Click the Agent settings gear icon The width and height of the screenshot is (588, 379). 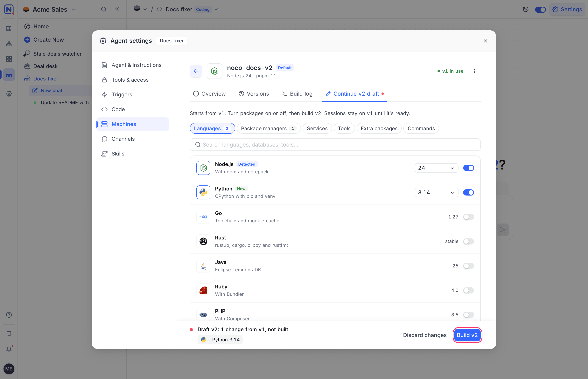[x=103, y=41]
